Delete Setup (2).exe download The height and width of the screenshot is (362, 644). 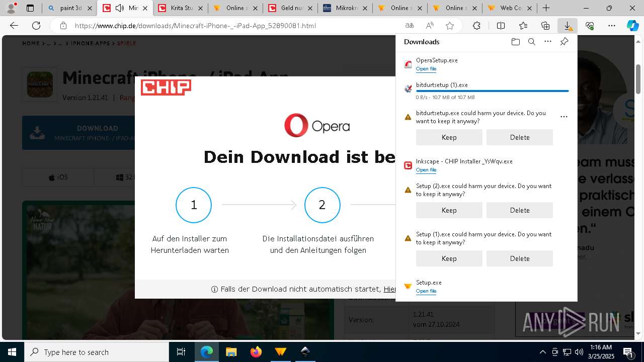click(x=520, y=210)
